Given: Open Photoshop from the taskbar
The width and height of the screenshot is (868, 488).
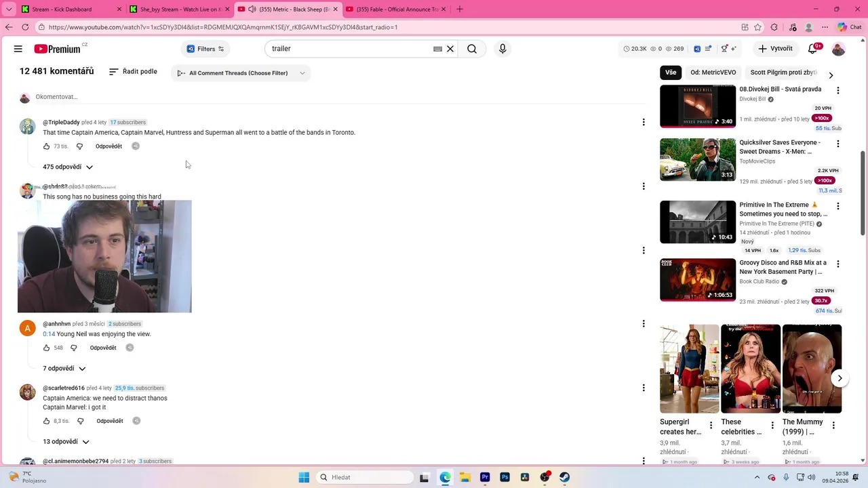Looking at the screenshot, I should coord(505,477).
